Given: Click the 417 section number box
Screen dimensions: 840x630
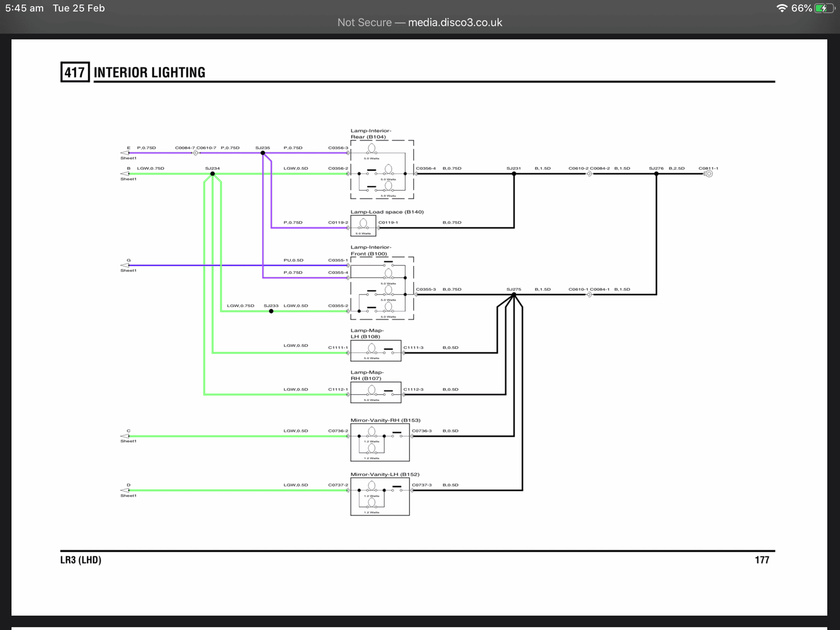Looking at the screenshot, I should click(x=75, y=72).
